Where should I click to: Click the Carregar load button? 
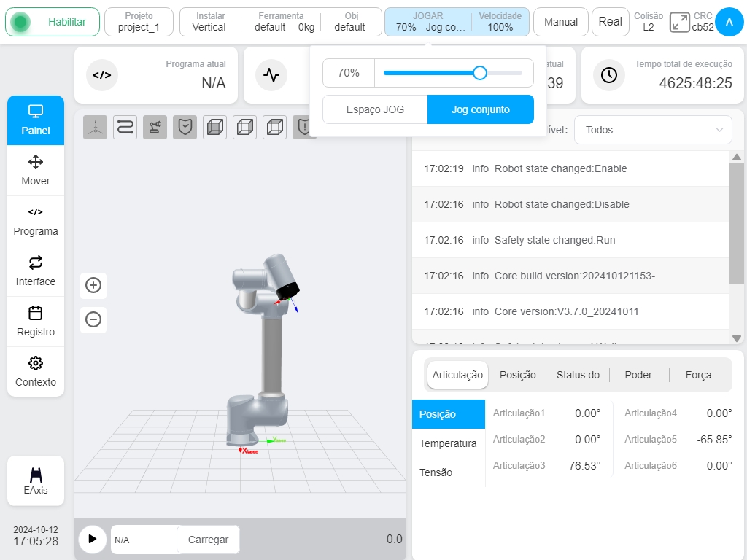208,540
